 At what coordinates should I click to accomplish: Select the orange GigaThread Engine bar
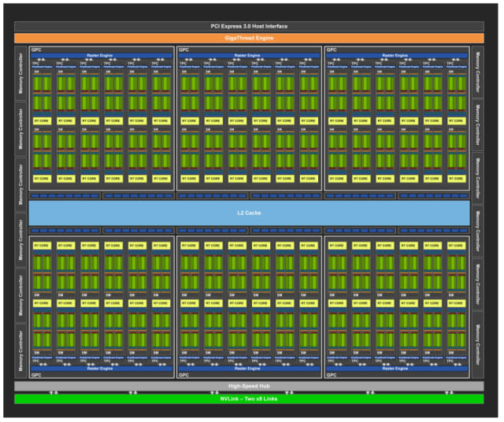(x=249, y=39)
